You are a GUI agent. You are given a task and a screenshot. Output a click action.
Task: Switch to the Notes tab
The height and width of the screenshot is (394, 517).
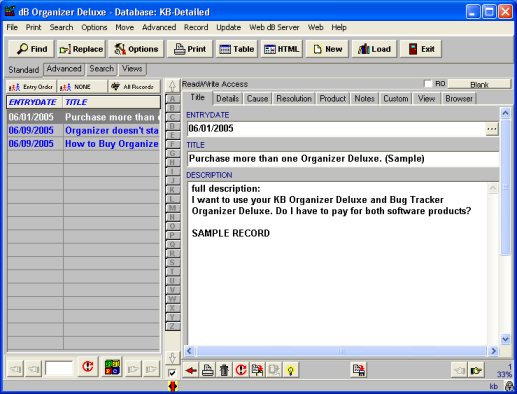pyautogui.click(x=364, y=99)
